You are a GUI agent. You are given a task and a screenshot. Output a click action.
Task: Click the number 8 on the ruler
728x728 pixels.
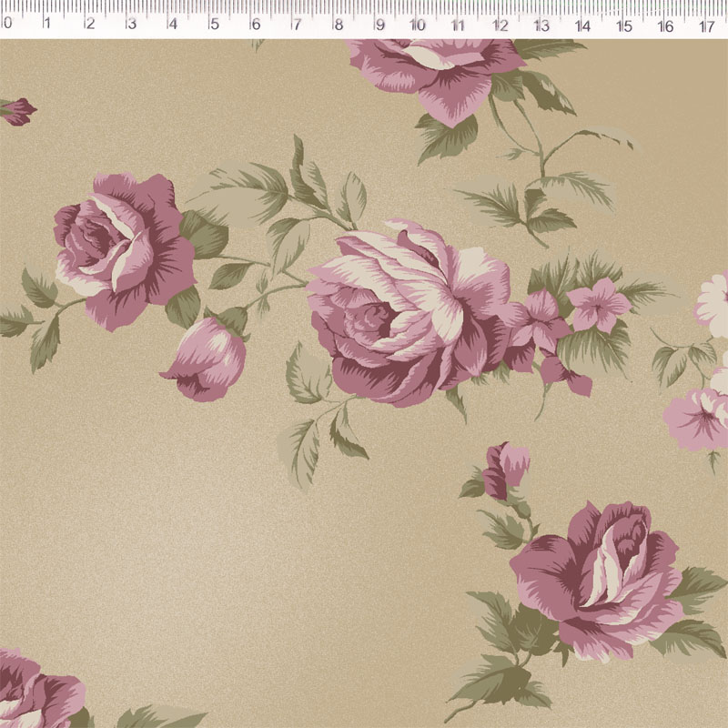pyautogui.click(x=339, y=25)
